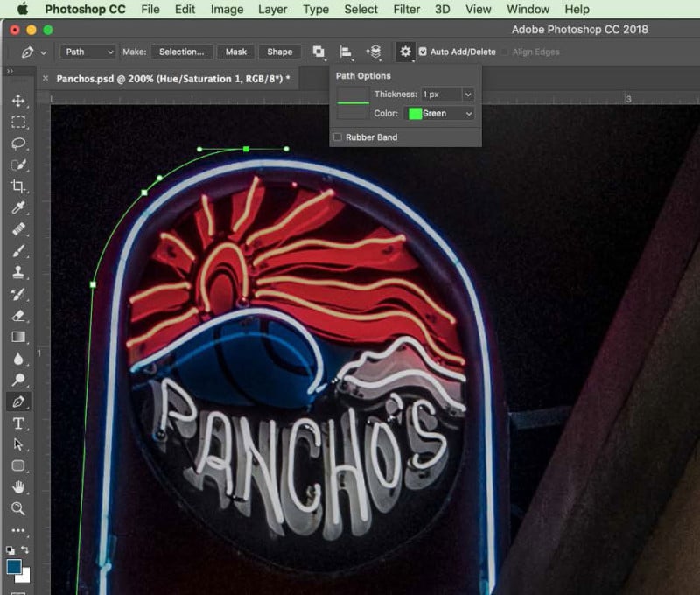The width and height of the screenshot is (700, 595).
Task: Toggle the Auto Add/Delete checkbox
Action: coord(423,52)
